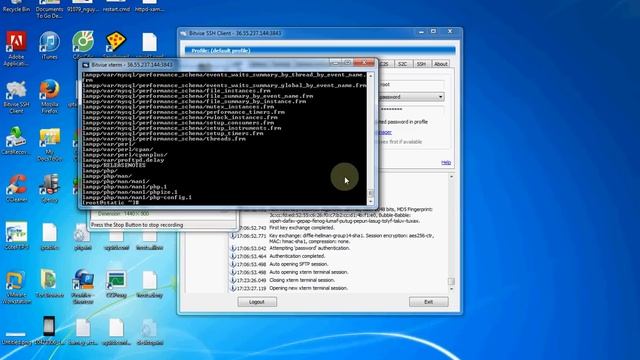Open the Speccy desktop shortcut
The height and width of the screenshot is (360, 640).
[x=49, y=188]
